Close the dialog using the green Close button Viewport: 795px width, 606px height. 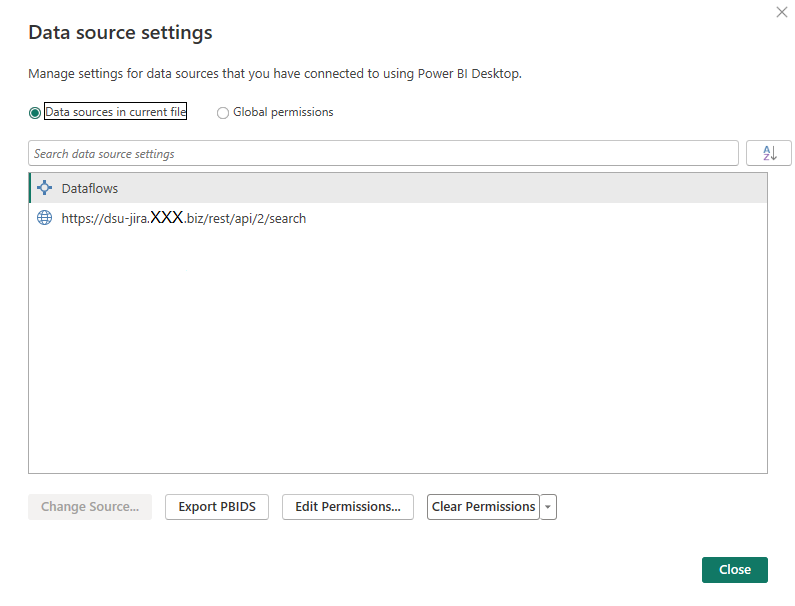(734, 569)
